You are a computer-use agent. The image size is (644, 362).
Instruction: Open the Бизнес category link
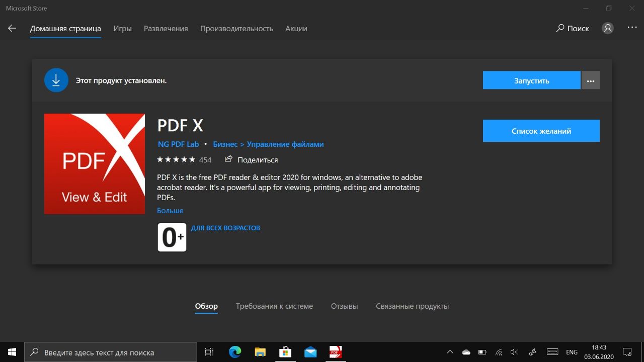pos(225,144)
